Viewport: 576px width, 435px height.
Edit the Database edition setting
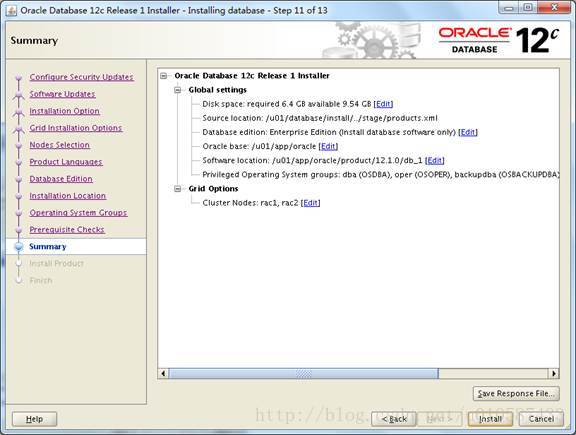(468, 132)
